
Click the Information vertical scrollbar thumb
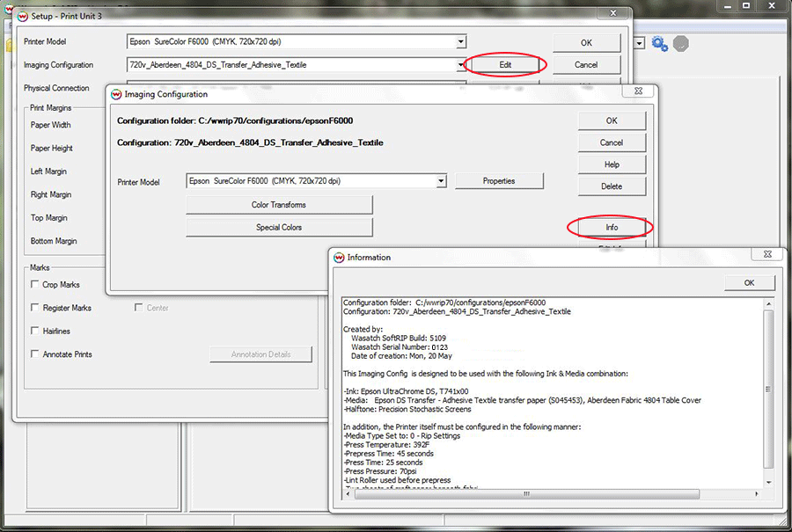[768, 389]
